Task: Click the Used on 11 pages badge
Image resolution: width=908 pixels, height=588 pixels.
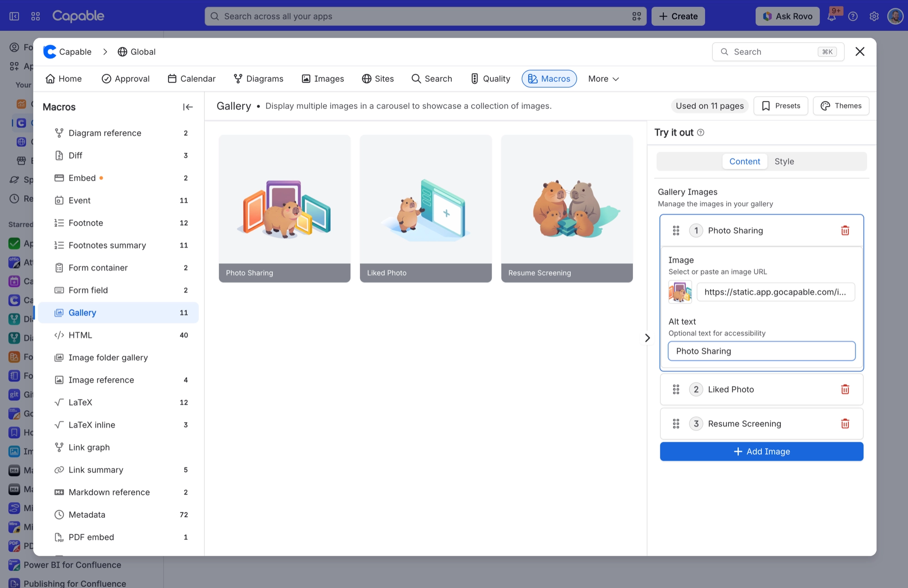Action: (710, 106)
